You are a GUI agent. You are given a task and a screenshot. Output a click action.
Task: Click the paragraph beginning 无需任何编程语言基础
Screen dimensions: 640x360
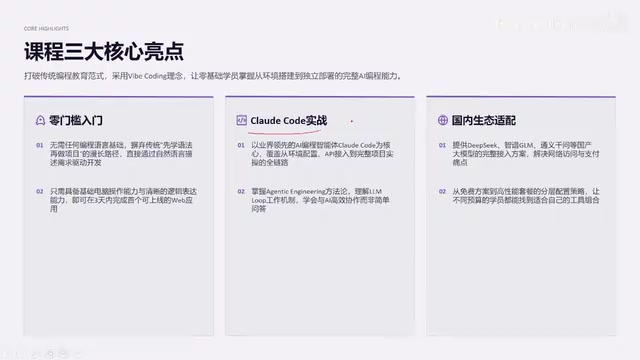point(121,154)
